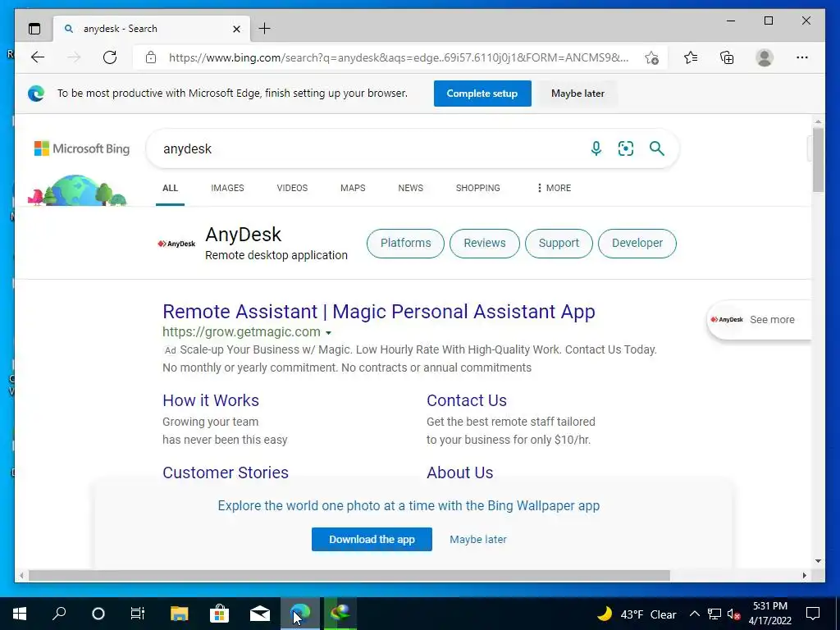Open a new tab with plus icon

tap(265, 29)
